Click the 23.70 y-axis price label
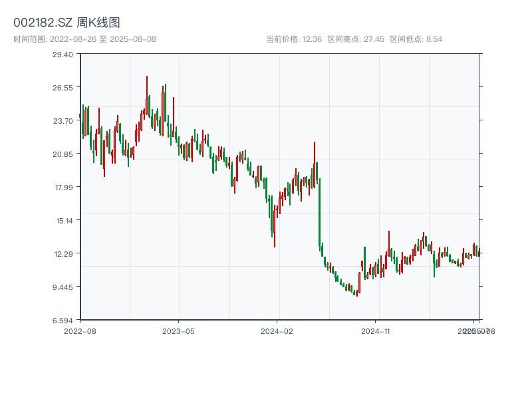This screenshot has height=399, width=532. [63, 120]
